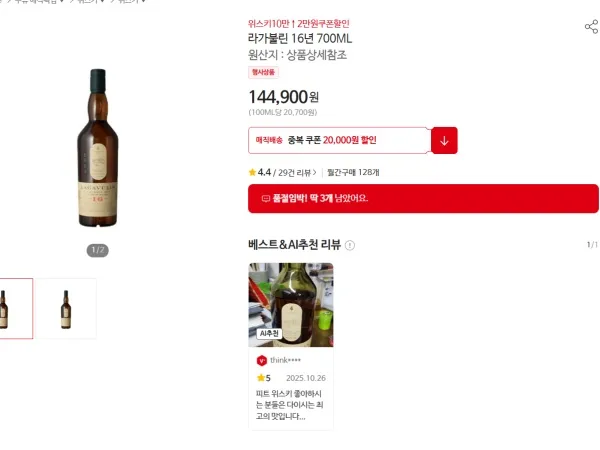Image resolution: width=600 pixels, height=450 pixels.
Task: Download coupon with red arrow button
Action: coord(444,140)
